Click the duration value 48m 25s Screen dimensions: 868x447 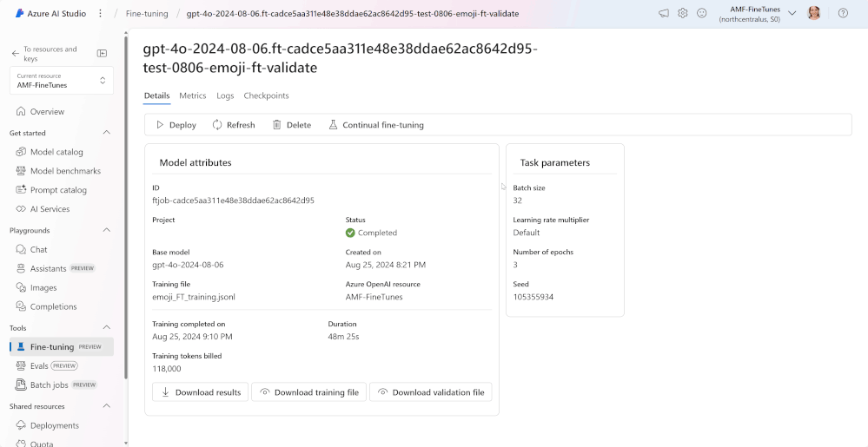coord(343,337)
